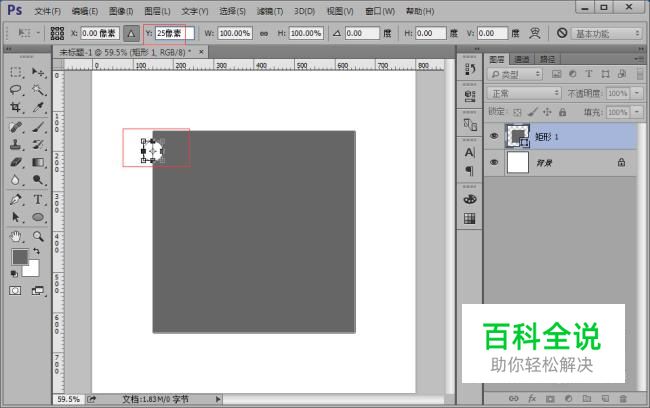Click the warp mode switch button
Viewport: 650px width, 408px height.
[535, 33]
